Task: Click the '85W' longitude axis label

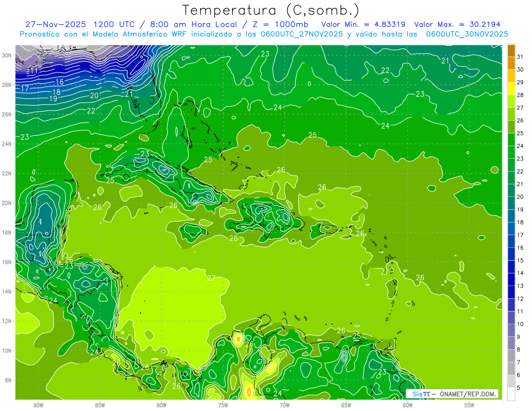Action: click(100, 405)
